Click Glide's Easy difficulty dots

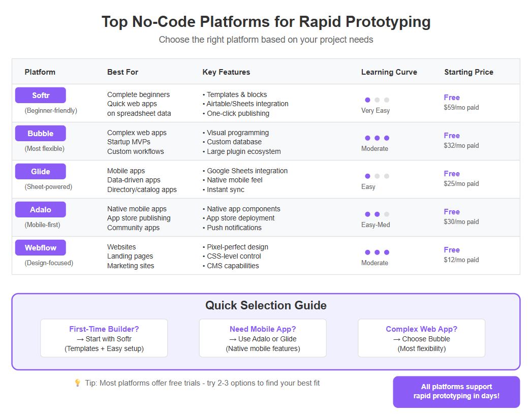(x=377, y=176)
